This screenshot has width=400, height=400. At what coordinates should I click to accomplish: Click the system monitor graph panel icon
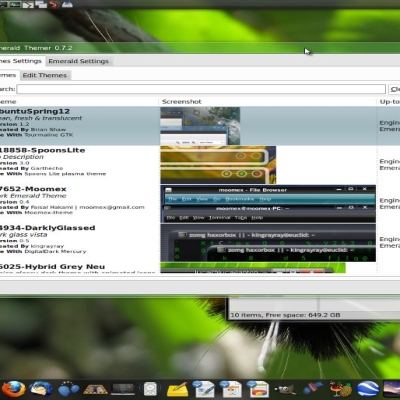click(14, 4)
